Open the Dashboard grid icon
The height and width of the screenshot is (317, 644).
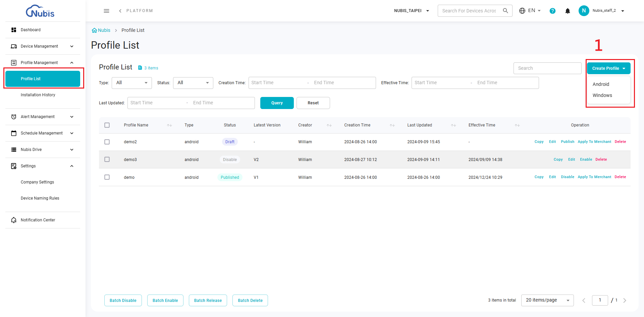pos(14,30)
